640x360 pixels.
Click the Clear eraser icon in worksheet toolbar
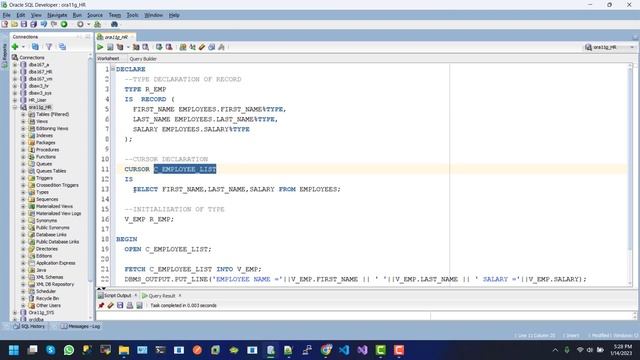[202, 47]
